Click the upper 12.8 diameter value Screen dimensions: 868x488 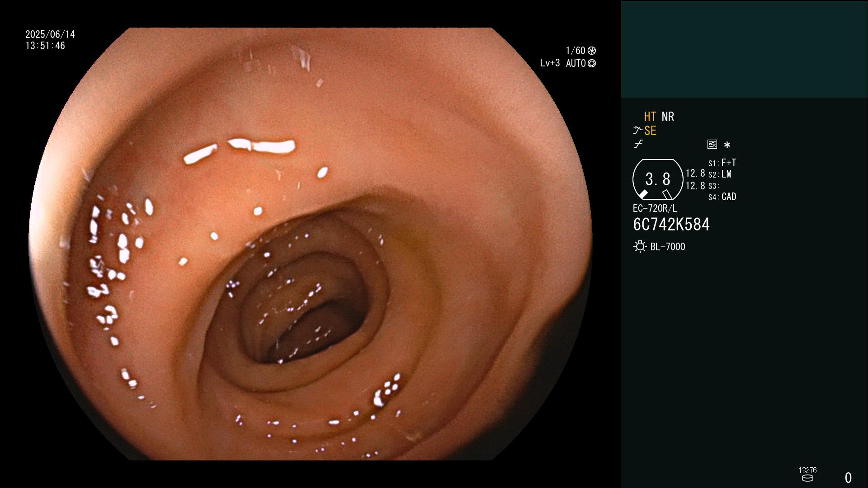695,173
